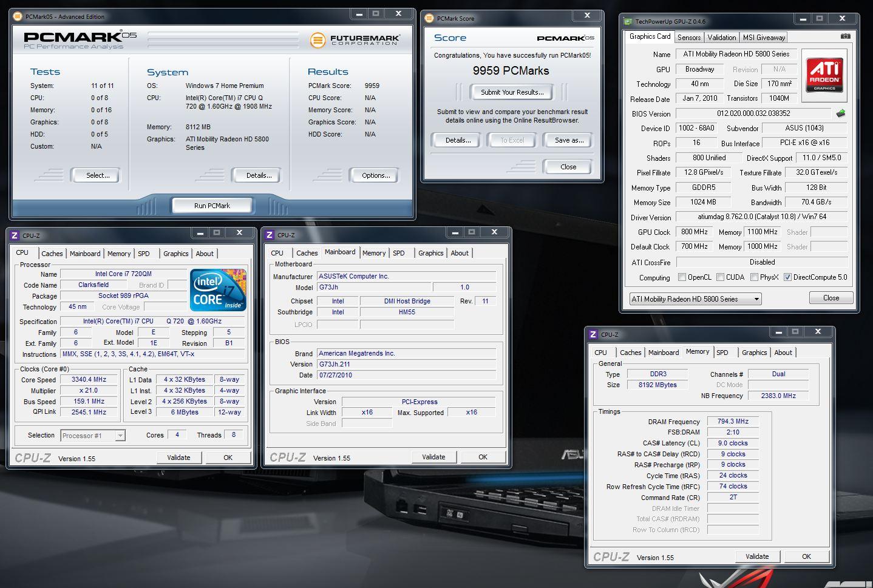Viewport: 873px width, 588px height.
Task: Click the GPU Clock 800 MHz field
Action: [694, 232]
